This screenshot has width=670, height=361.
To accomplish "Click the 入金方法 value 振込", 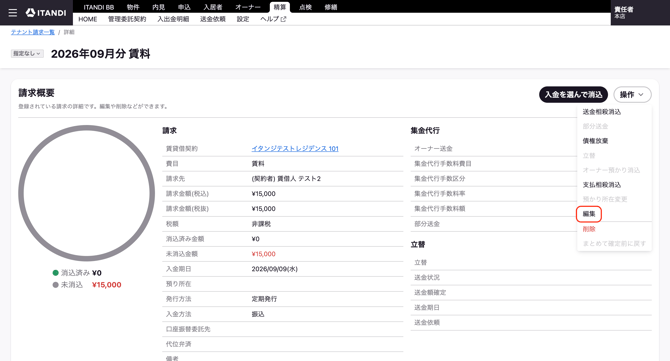I will (x=258, y=314).
